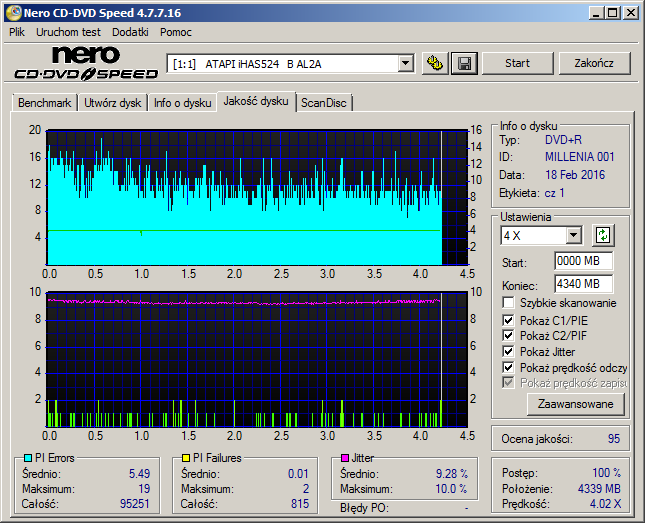The image size is (645, 523).
Task: Click the DVD+R disc type value
Action: tap(563, 140)
